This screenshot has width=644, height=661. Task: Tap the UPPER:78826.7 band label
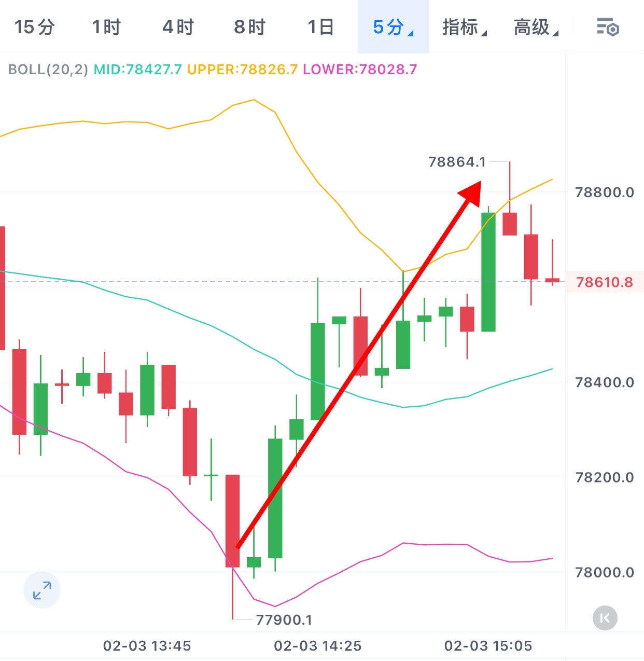click(x=242, y=70)
